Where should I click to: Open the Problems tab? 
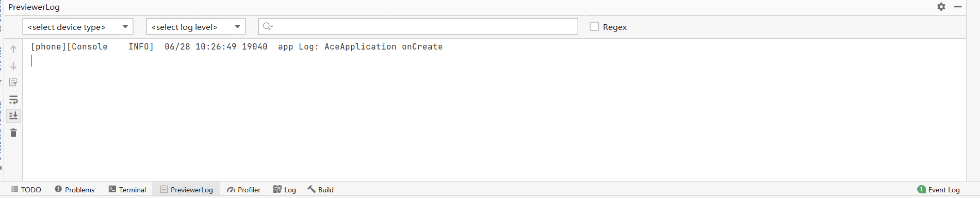pos(75,190)
